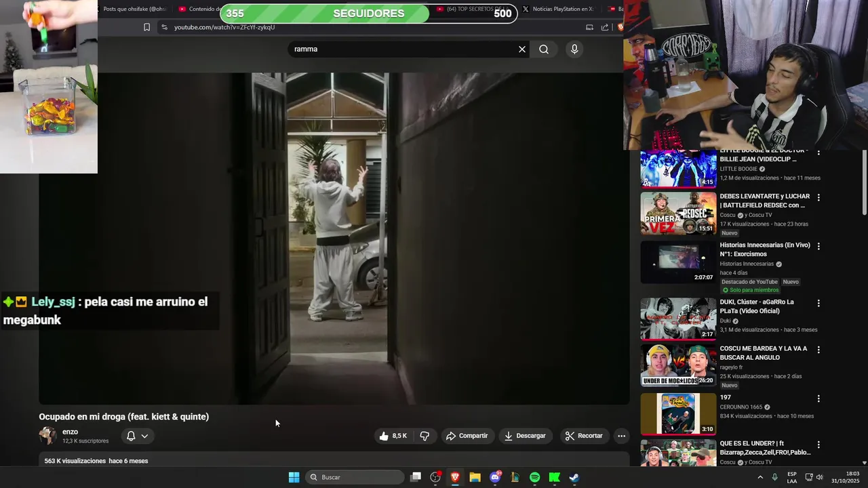
Task: Run search with magnifier icon
Action: click(544, 49)
